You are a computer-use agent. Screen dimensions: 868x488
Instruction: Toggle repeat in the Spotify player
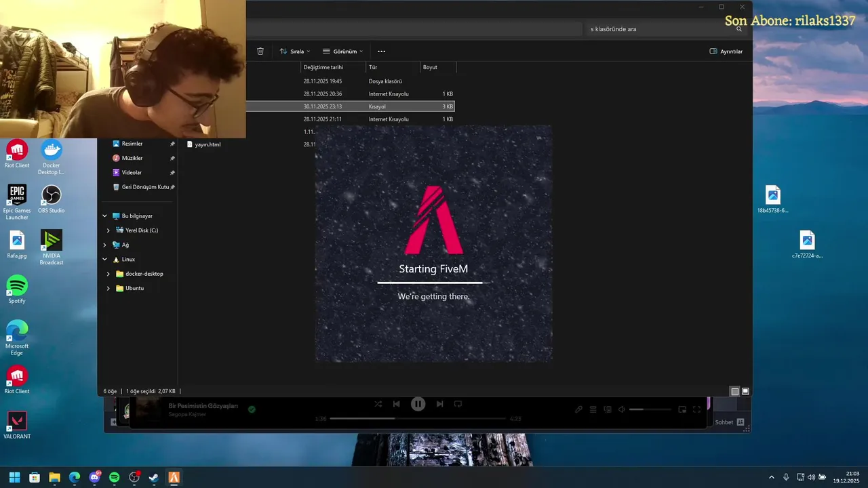click(x=458, y=404)
